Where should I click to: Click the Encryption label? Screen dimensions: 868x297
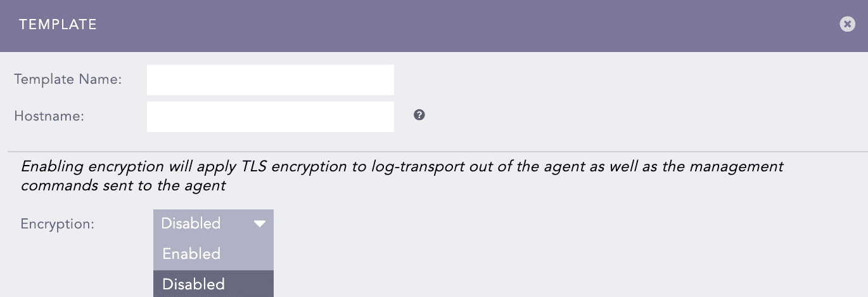click(57, 224)
